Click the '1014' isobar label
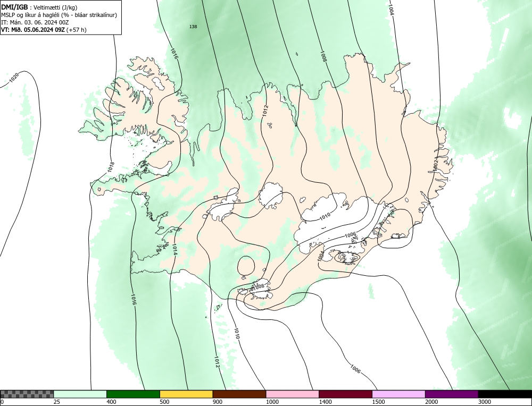The width and height of the screenshot is (532, 406). coord(174,249)
